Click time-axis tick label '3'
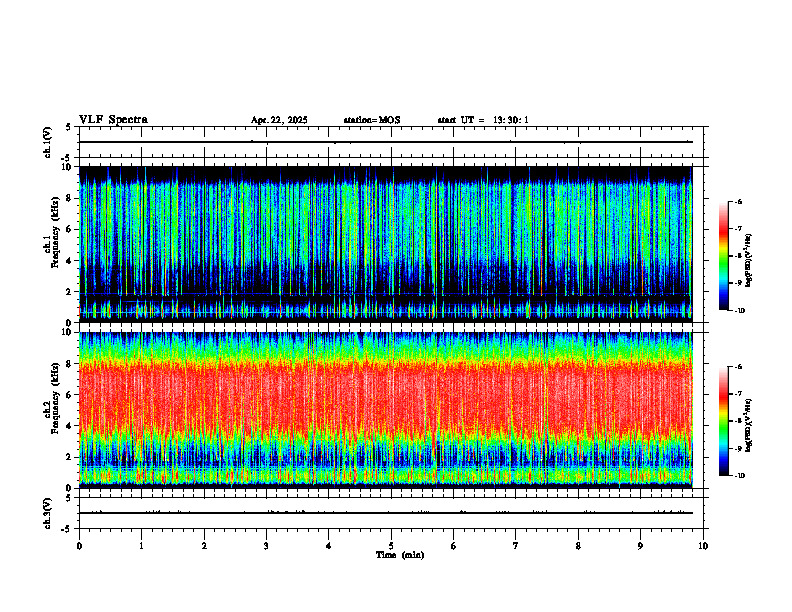The image size is (792, 612). 266,546
